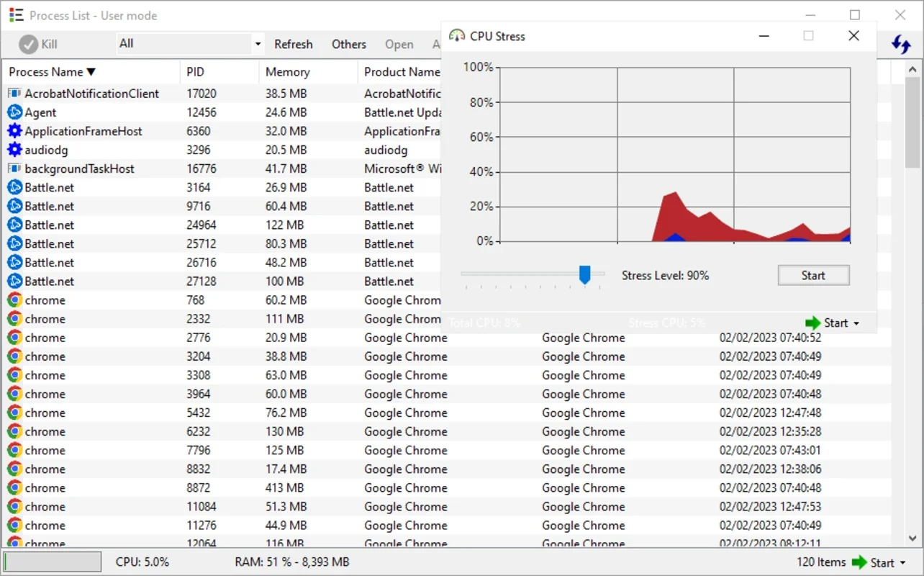Click the backgroundTaskHost process icon
The height and width of the screenshot is (576, 924).
point(14,168)
